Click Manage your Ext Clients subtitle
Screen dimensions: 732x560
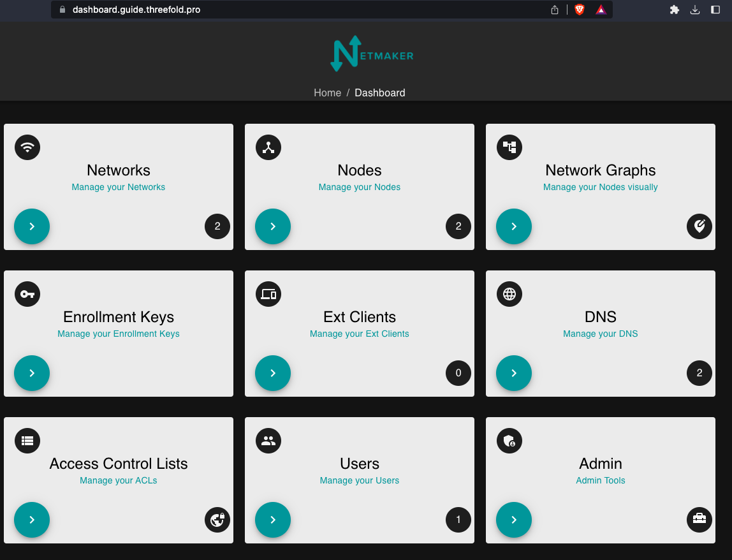(x=360, y=334)
